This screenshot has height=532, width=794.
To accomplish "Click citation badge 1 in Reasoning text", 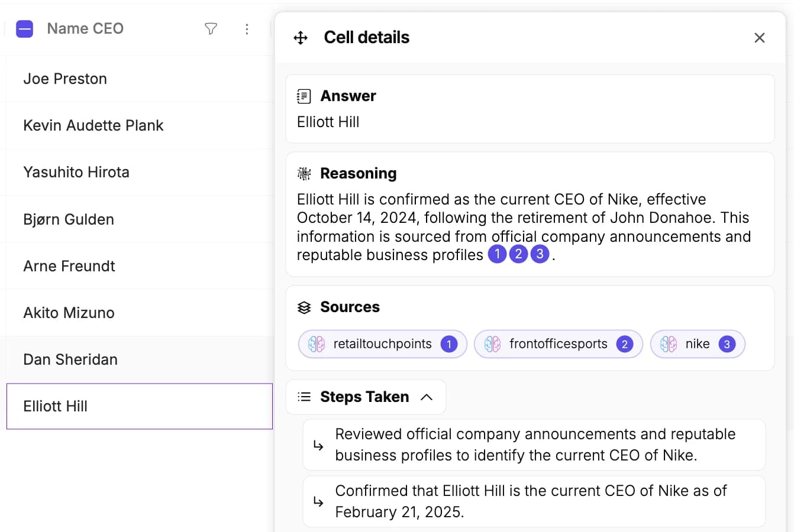I will click(497, 254).
